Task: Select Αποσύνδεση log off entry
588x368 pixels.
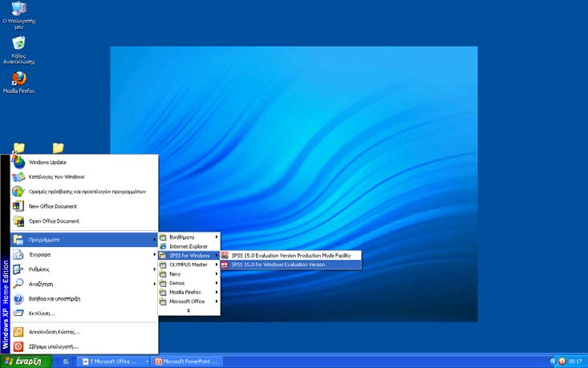Action: click(84, 332)
